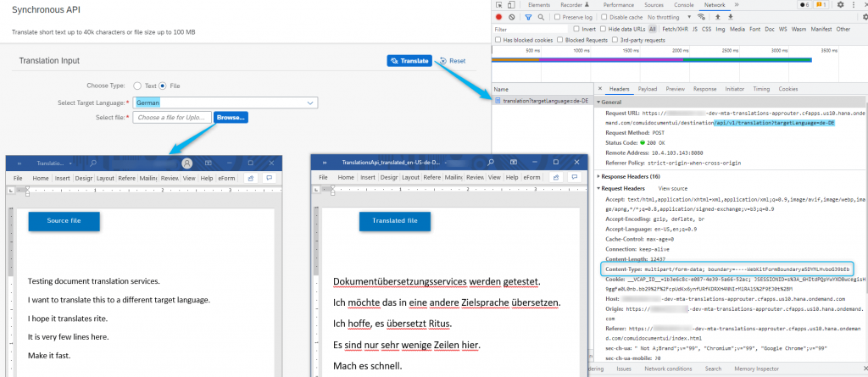
Task: Check Has blocked cookies checkbox
Action: 498,40
